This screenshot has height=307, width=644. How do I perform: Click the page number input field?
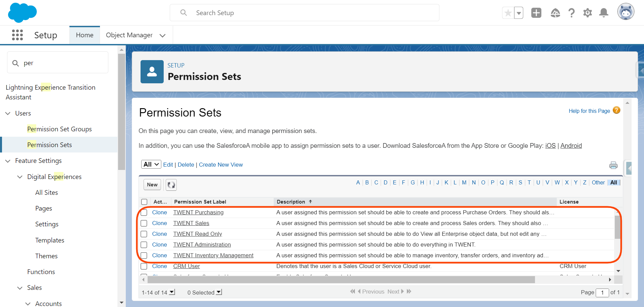pos(602,293)
